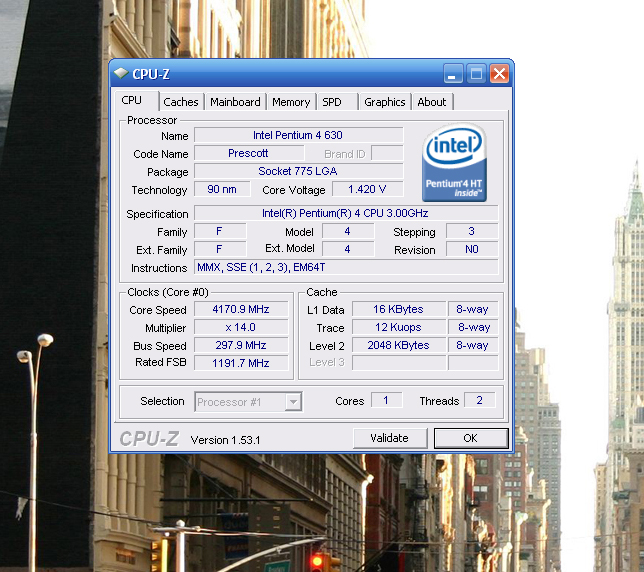The width and height of the screenshot is (644, 572).
Task: Click the L1 Data size 16 KBytes
Action: pos(399,309)
